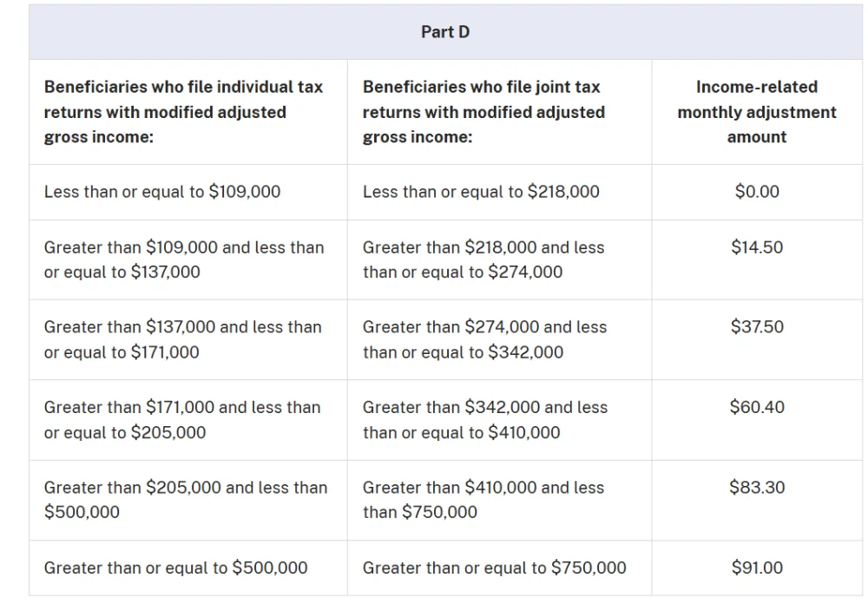Select the $342,000 to $410,000 joint cell
Image resolution: width=868 pixels, height=604 pixels.
[485, 419]
